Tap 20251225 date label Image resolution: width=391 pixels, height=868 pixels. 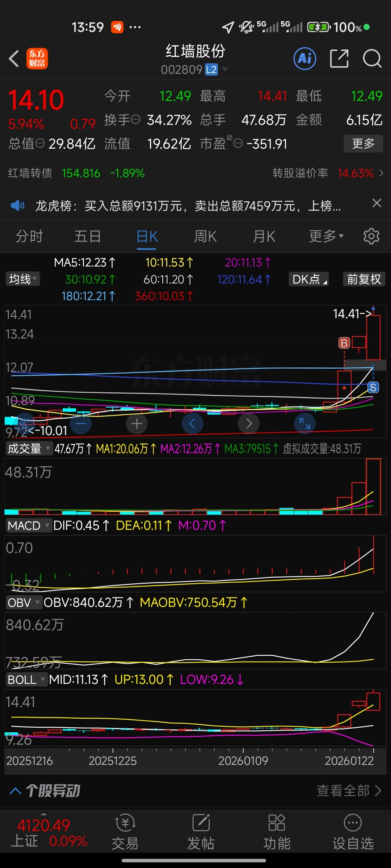coord(113,761)
